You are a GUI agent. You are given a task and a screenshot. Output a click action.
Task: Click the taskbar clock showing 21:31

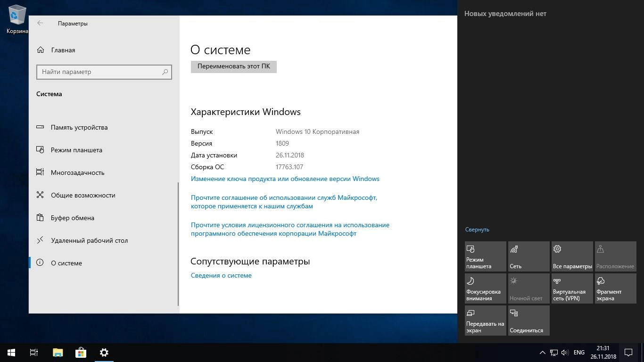pyautogui.click(x=603, y=353)
